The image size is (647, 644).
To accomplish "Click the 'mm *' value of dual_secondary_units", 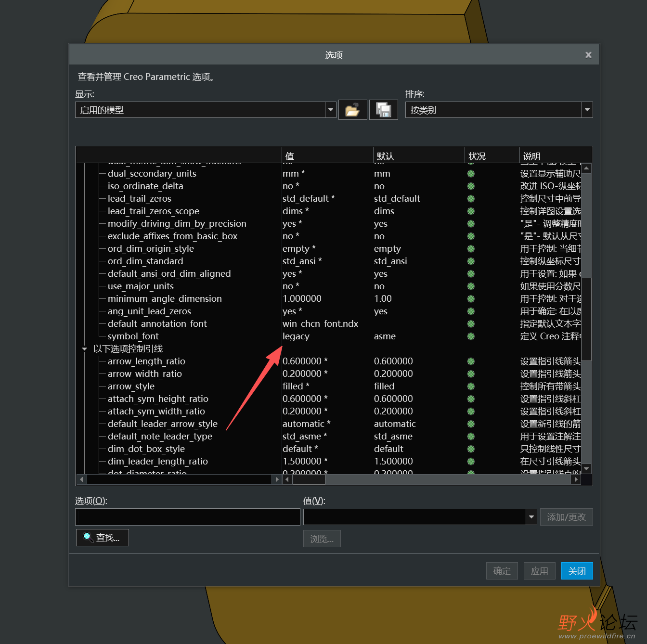I will (x=294, y=174).
